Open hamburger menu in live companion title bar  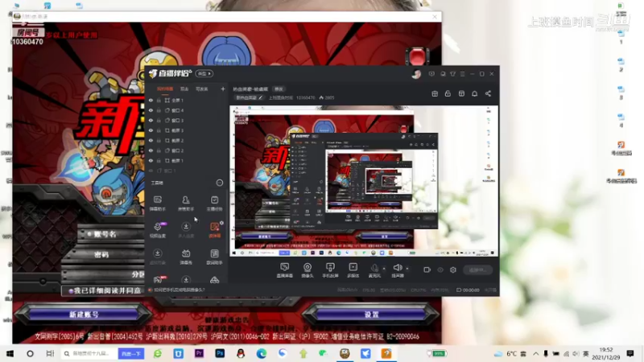(x=462, y=74)
